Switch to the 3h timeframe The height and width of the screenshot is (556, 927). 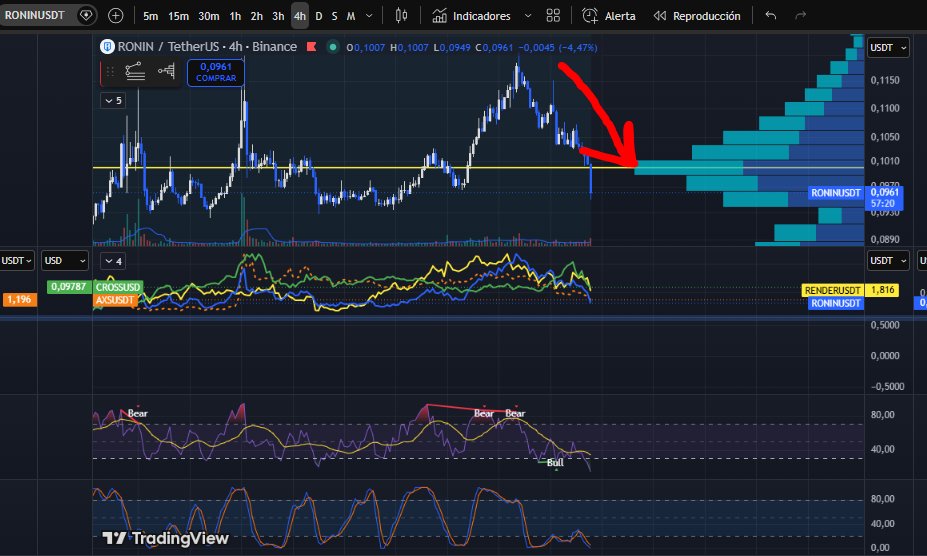pos(278,16)
